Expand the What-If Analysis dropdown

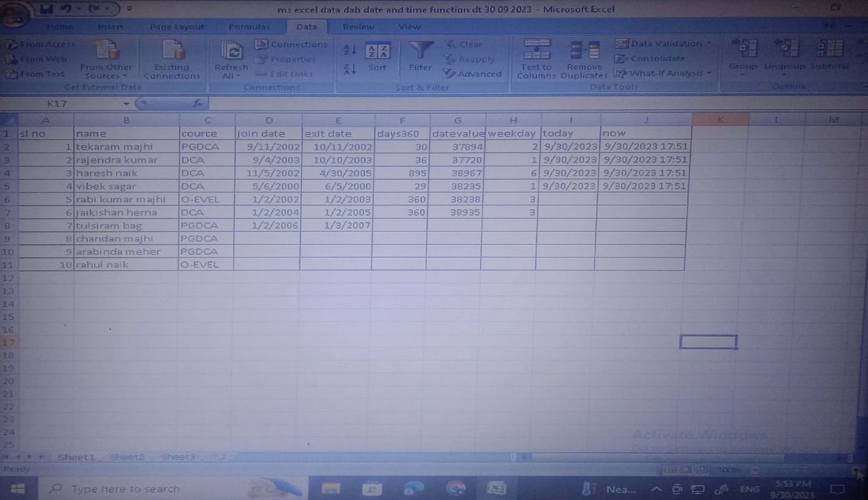pyautogui.click(x=709, y=73)
